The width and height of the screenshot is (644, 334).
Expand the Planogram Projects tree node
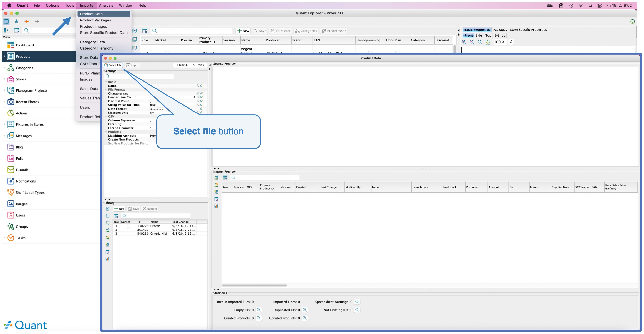(4, 90)
